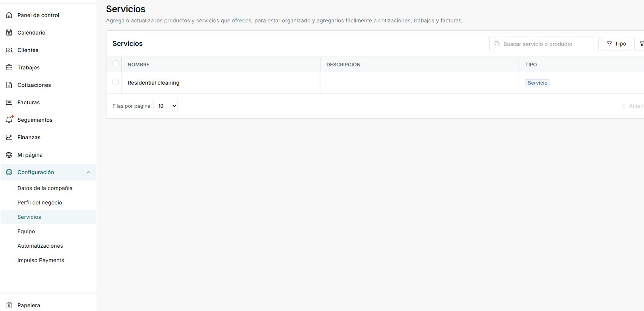Select Servicios under Configuración
Image resolution: width=644 pixels, height=311 pixels.
coord(48,217)
